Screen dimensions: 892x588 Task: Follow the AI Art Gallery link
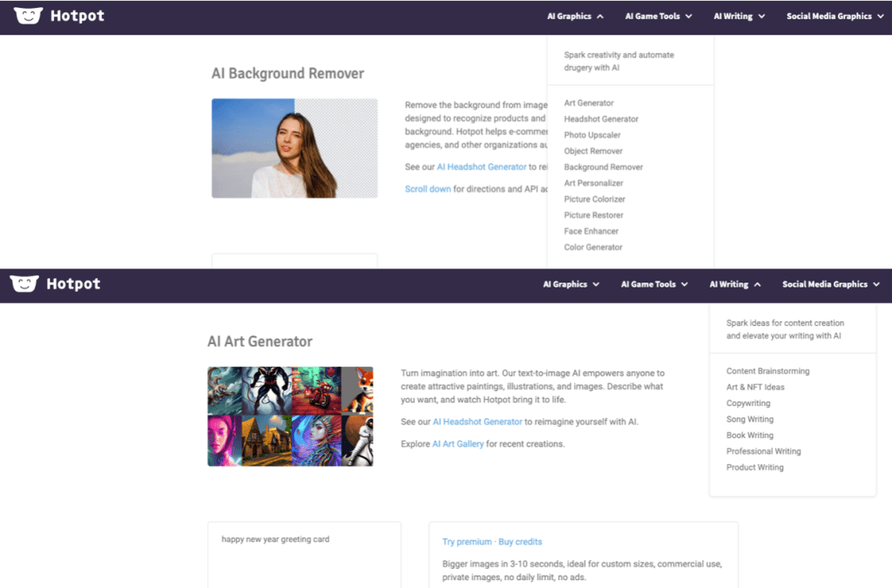pos(458,444)
